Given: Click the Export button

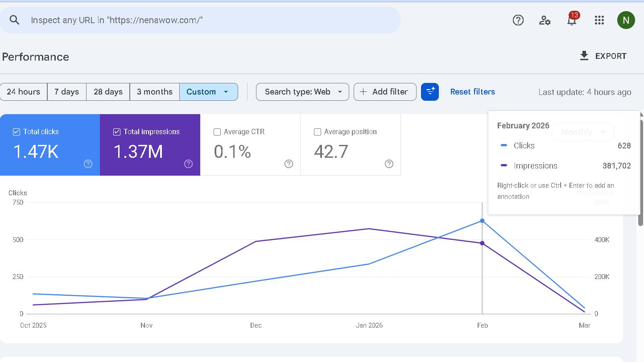Looking at the screenshot, I should click(x=603, y=56).
